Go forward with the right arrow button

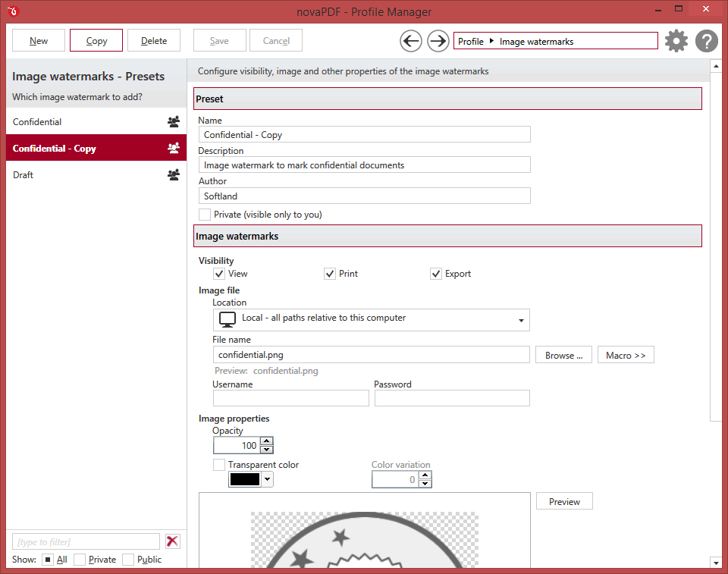tap(438, 41)
